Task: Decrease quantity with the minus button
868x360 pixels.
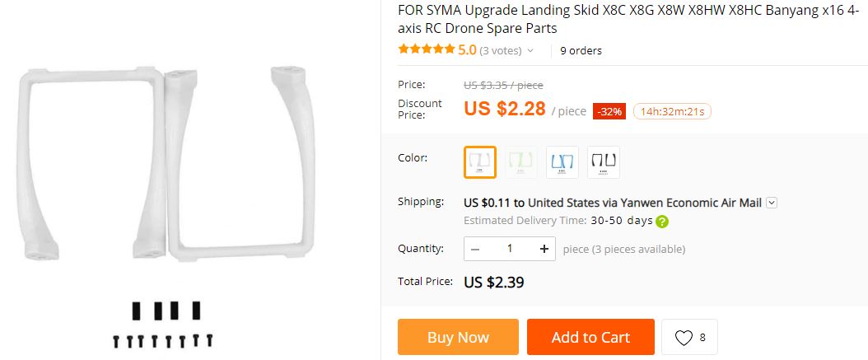Action: pyautogui.click(x=476, y=249)
